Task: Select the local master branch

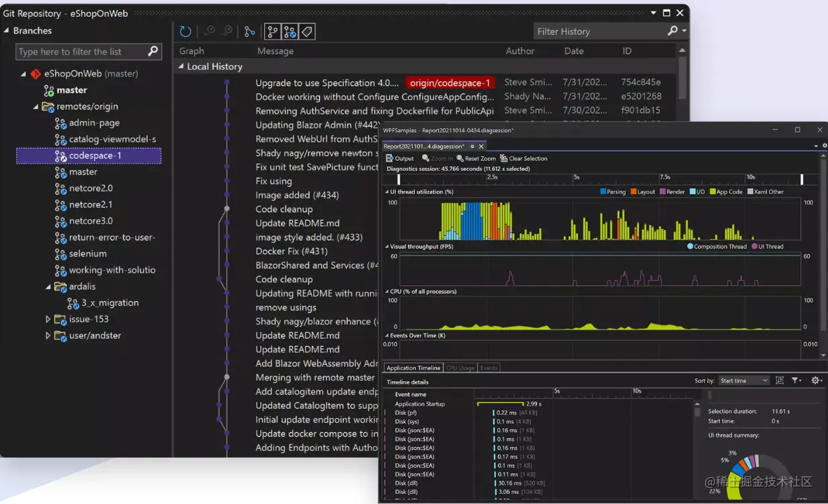Action: (72, 90)
